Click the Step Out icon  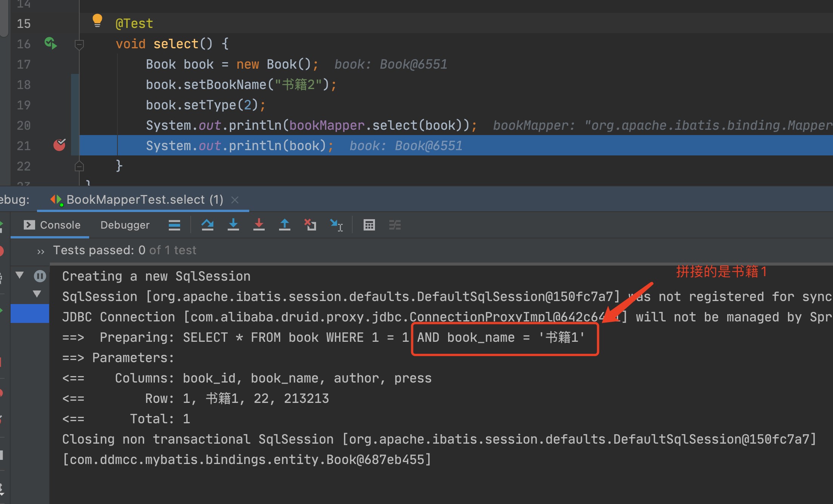pyautogui.click(x=285, y=225)
